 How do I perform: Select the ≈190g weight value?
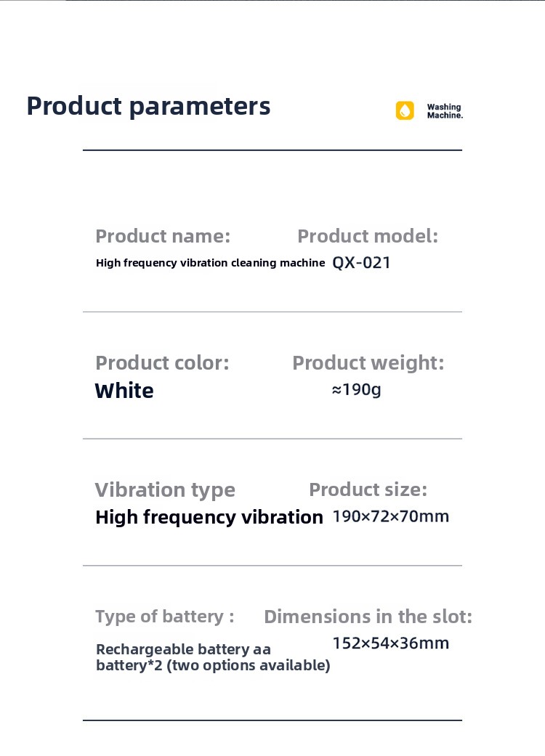click(356, 390)
